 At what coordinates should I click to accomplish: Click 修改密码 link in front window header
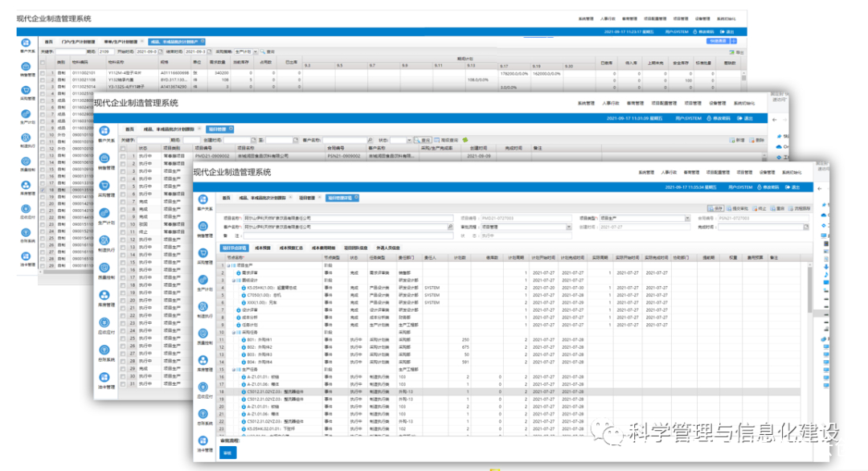point(768,187)
